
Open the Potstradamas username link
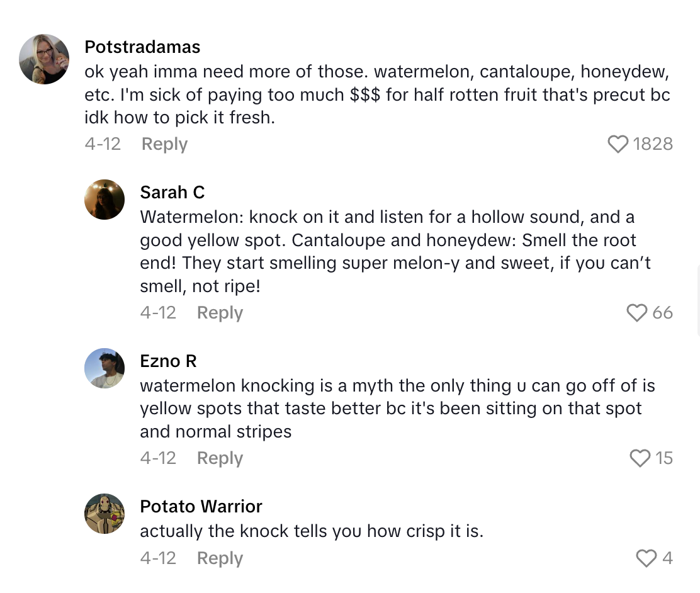pyautogui.click(x=142, y=47)
